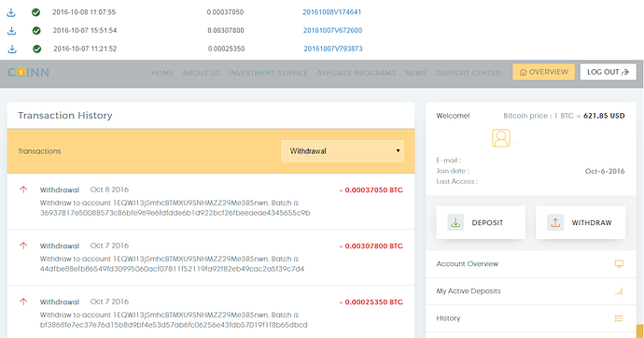Viewport: 644px width, 338px height.
Task: Click the DEPOSIT button
Action: 481,222
